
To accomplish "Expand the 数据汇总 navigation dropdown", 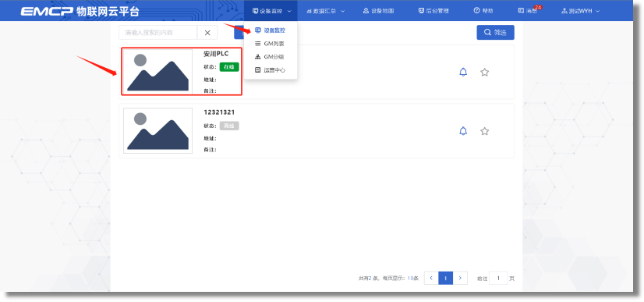I will click(325, 11).
